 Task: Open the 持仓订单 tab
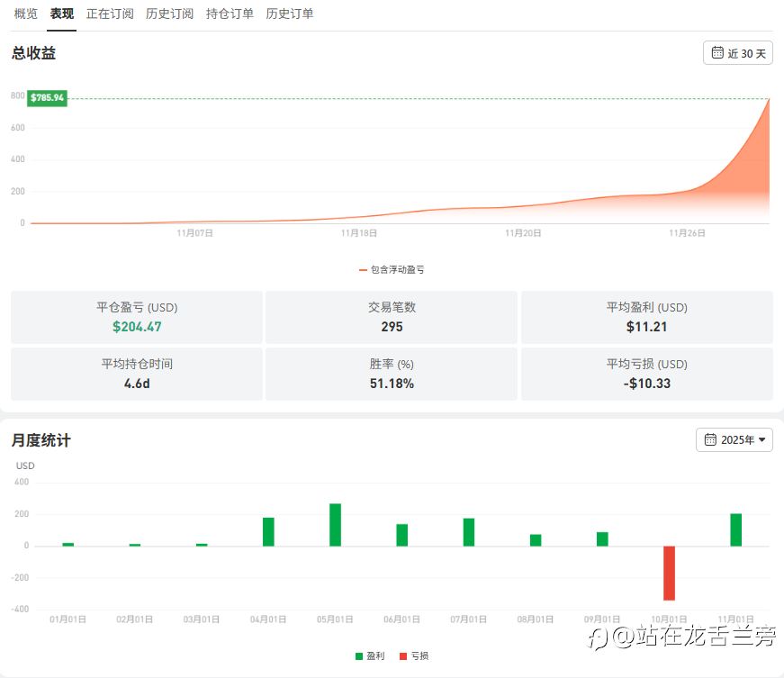(x=230, y=14)
